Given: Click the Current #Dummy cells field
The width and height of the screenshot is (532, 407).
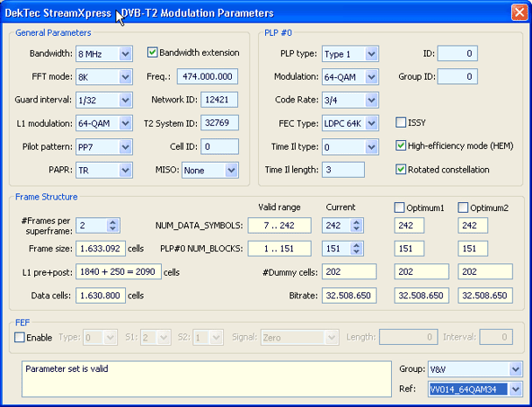Looking at the screenshot, I should tap(349, 271).
